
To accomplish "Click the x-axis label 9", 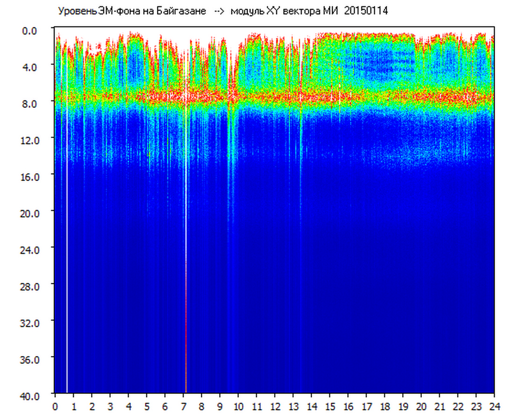I will [x=220, y=406].
